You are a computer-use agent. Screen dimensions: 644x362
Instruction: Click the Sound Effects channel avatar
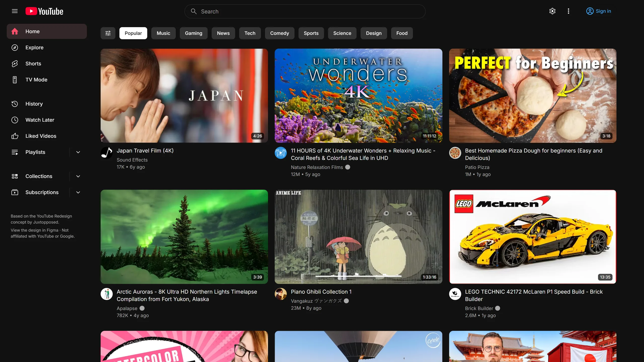(107, 153)
